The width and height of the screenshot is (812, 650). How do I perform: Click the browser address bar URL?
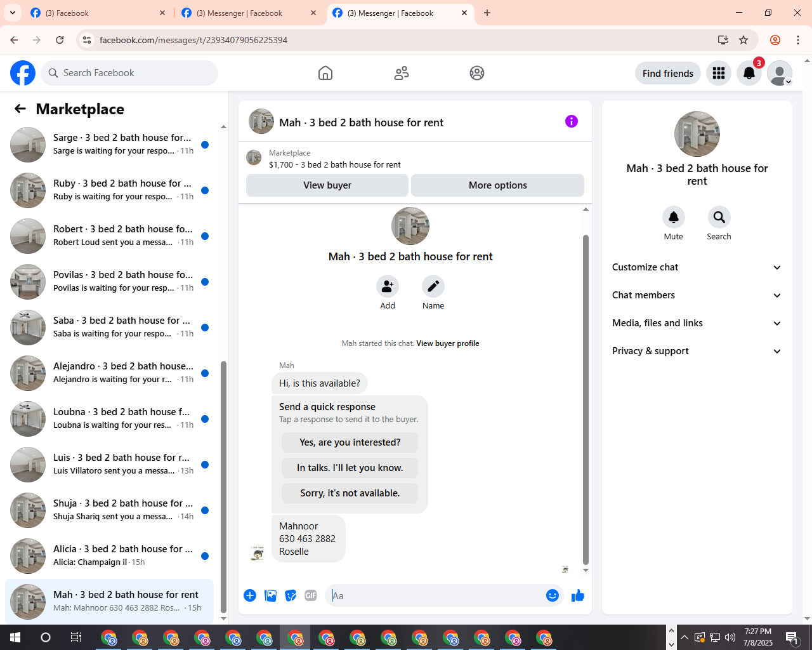(x=193, y=40)
